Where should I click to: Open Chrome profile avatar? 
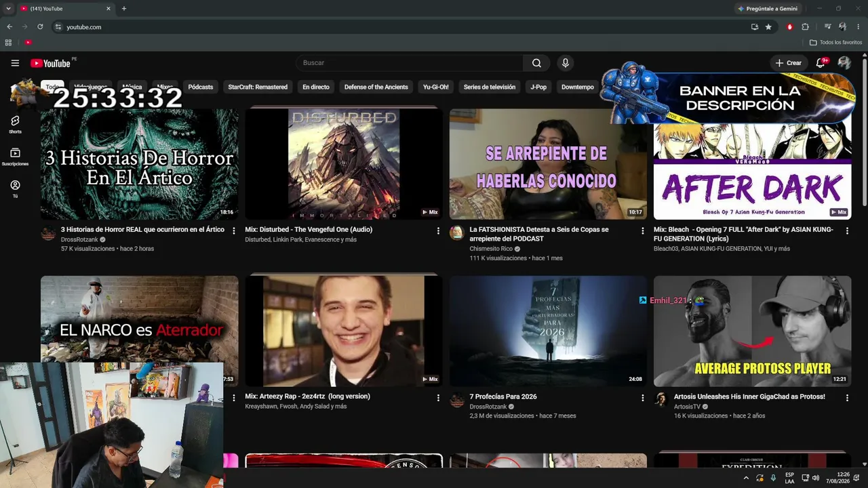tap(842, 27)
